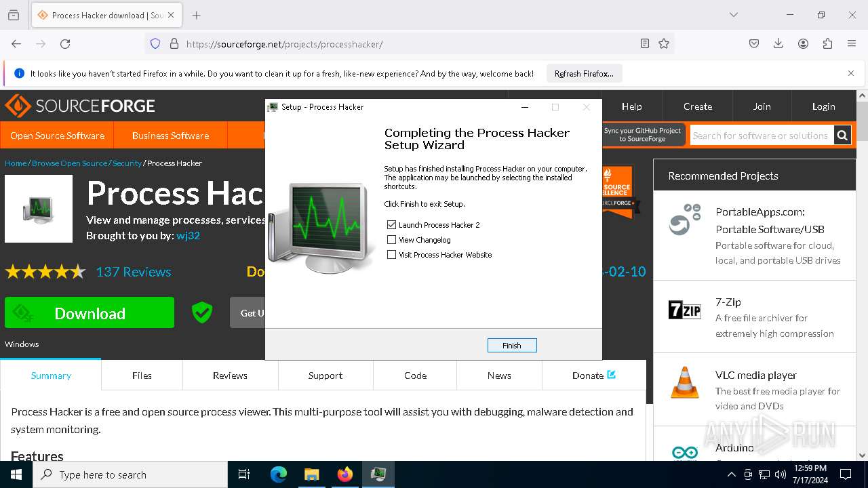
Task: Uncheck Launch Process Hacker 2
Action: click(x=391, y=224)
